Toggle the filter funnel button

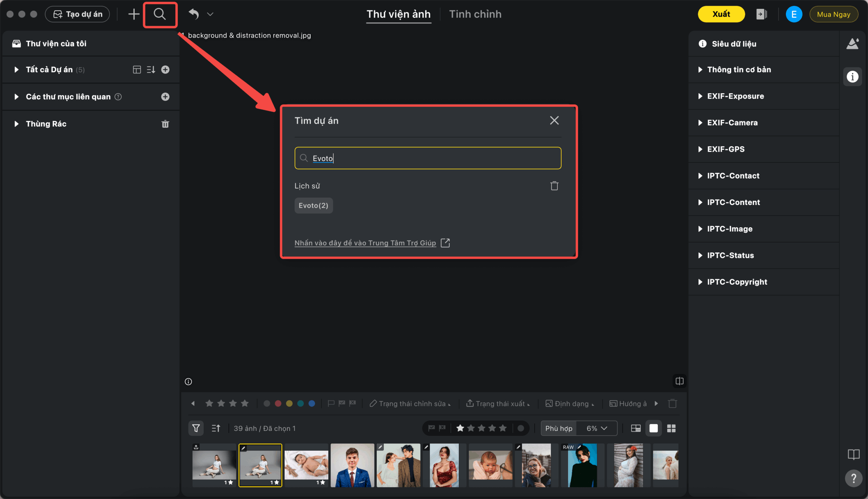[196, 428]
